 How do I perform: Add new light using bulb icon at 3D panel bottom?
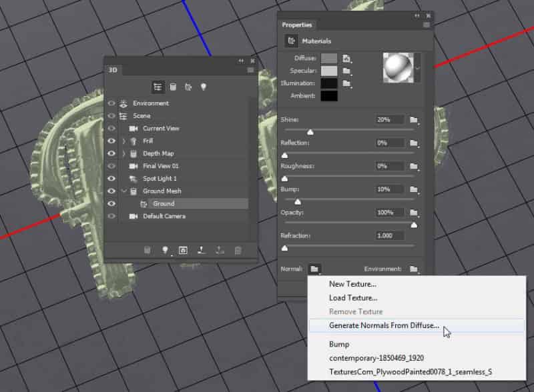click(x=165, y=251)
